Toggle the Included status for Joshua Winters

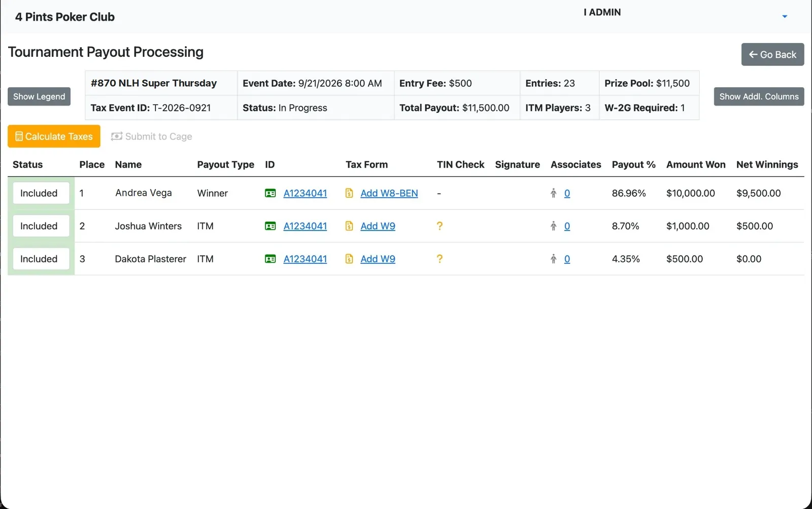coord(41,226)
